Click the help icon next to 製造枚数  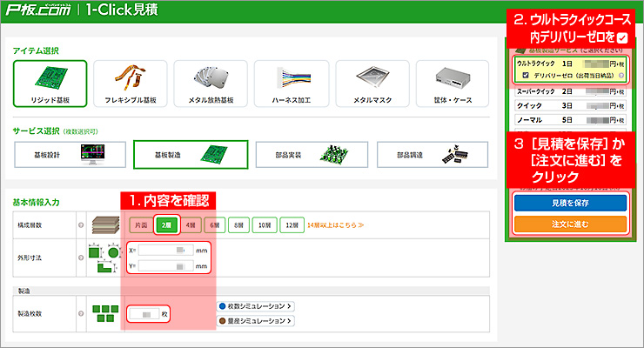coord(80,313)
